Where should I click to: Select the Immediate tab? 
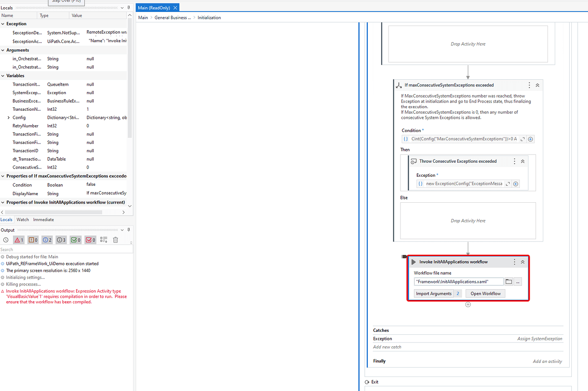(x=43, y=219)
